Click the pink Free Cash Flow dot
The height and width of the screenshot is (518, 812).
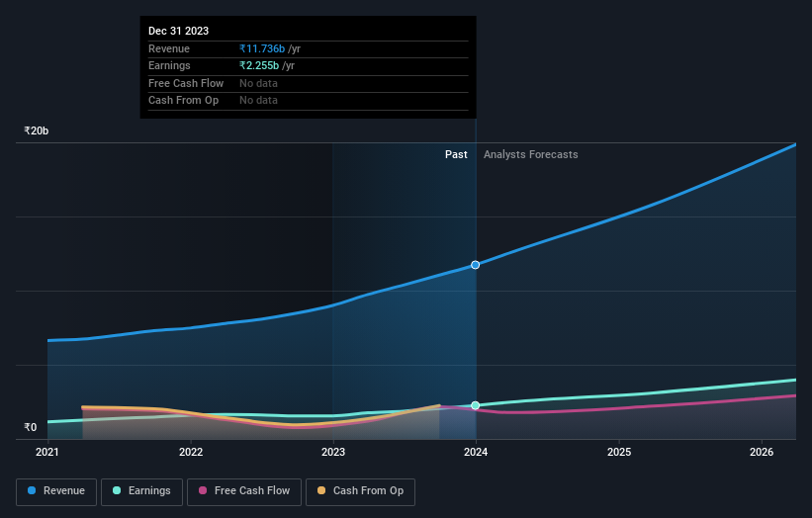203,490
